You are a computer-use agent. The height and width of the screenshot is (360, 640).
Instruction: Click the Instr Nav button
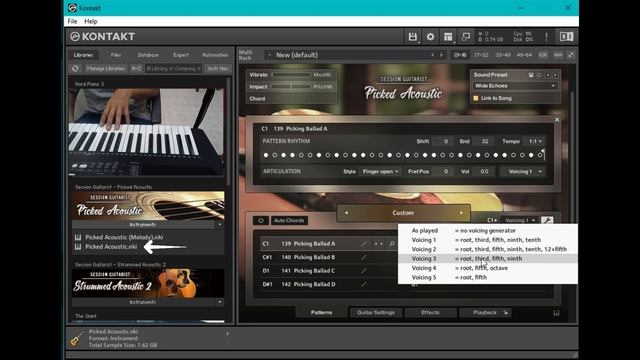point(218,68)
